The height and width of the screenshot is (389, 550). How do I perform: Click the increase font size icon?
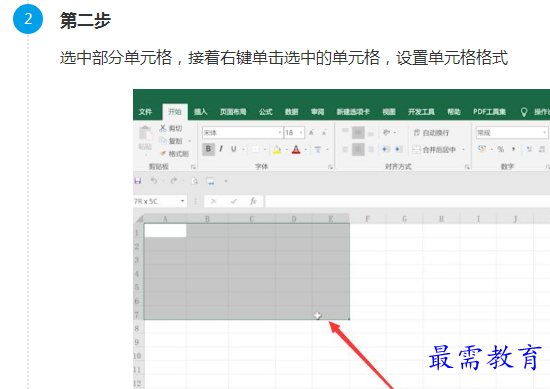tap(311, 133)
